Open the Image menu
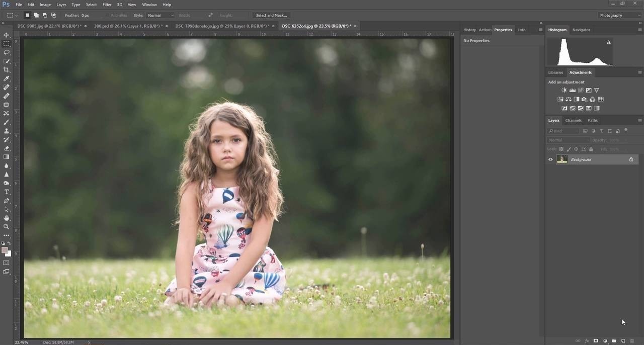644x345 pixels. pyautogui.click(x=45, y=5)
